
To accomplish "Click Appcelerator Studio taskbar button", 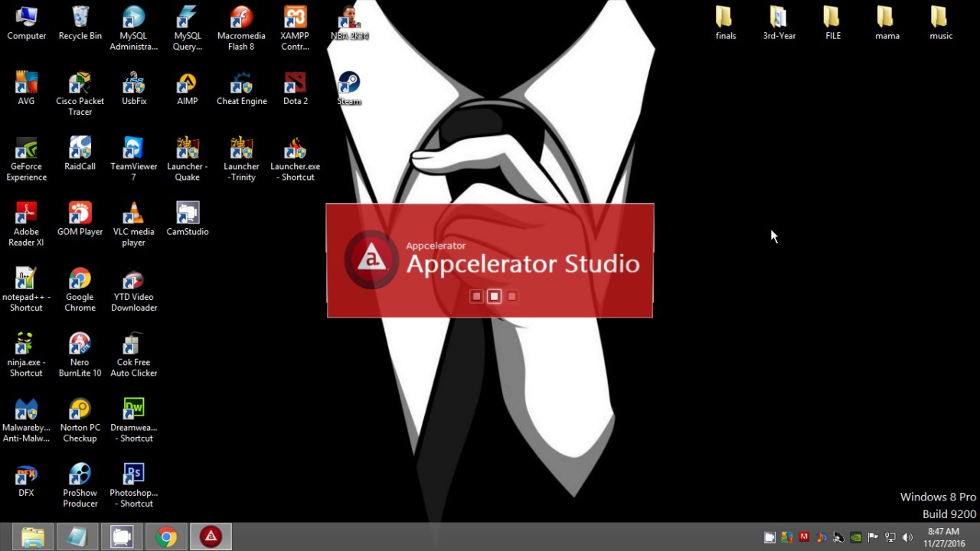I will coord(211,536).
